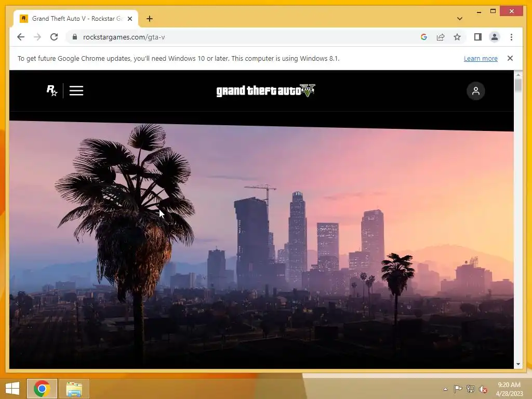
Task: Open the tab search chevron
Action: point(460,19)
